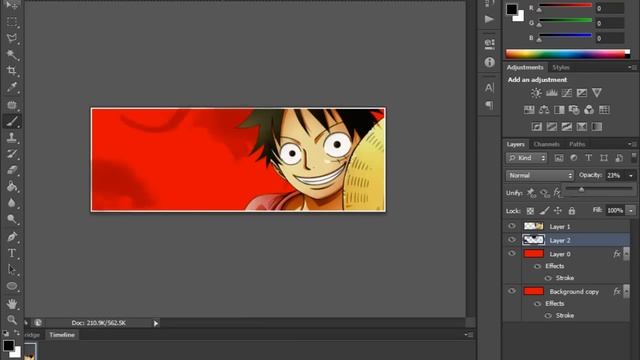Add a Curves adjustment
640x360 pixels.
[567, 93]
